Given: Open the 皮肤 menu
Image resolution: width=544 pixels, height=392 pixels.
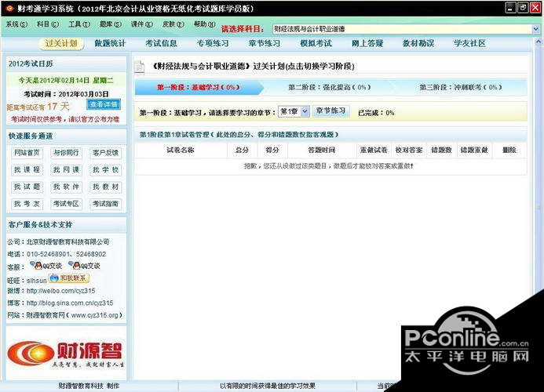Looking at the screenshot, I should tap(173, 24).
